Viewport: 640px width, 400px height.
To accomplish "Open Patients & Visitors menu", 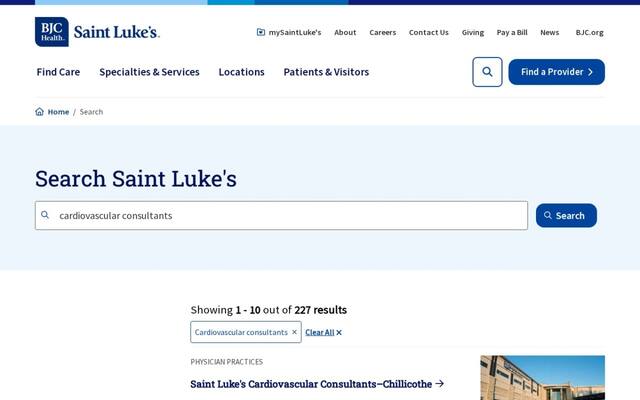I will click(x=326, y=72).
